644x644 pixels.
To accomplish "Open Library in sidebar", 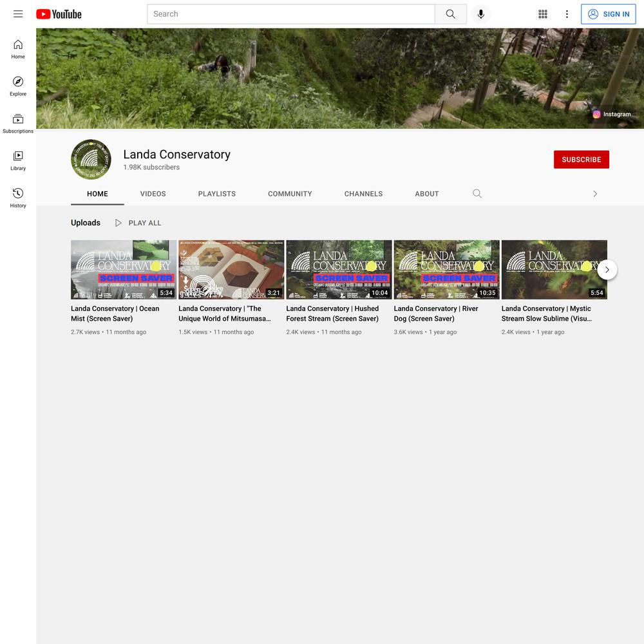I will pyautogui.click(x=18, y=160).
